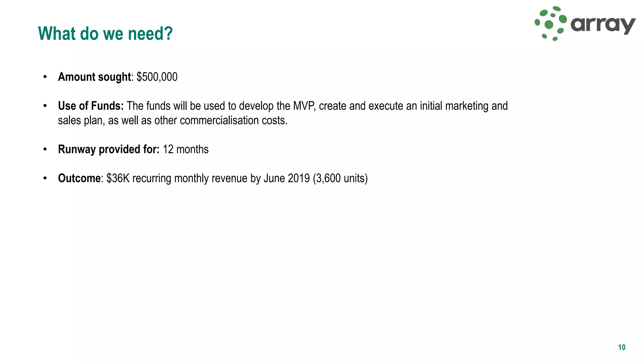Click the '$500,000' amount text
Image resolution: width=644 pixels, height=362 pixels.
(x=157, y=77)
